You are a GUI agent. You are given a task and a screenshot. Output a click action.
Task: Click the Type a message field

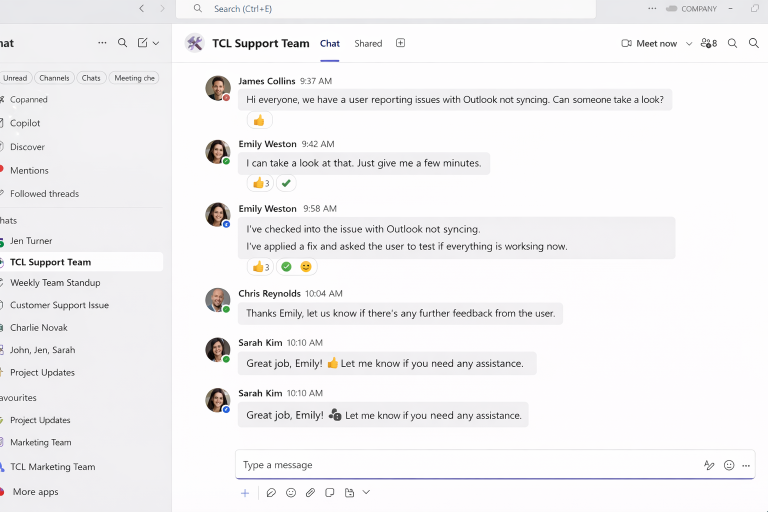[x=495, y=464]
